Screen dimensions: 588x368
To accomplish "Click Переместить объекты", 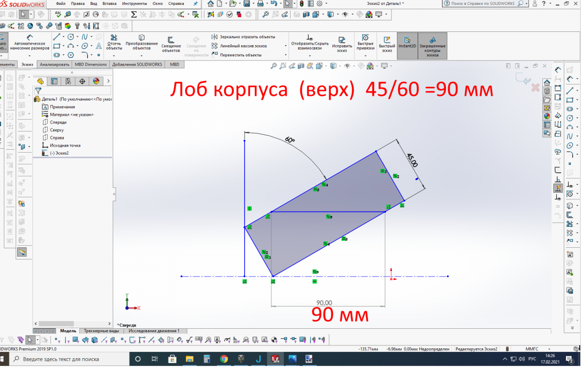I will click(x=237, y=55).
